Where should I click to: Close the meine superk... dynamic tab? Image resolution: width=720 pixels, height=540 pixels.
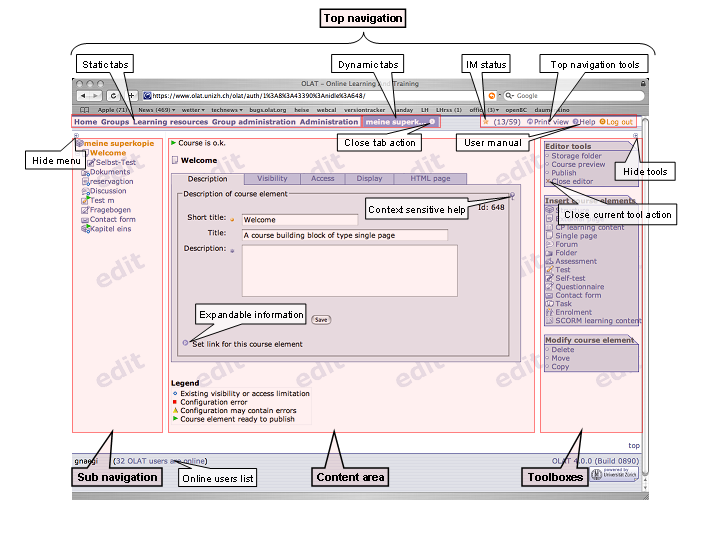coord(432,122)
